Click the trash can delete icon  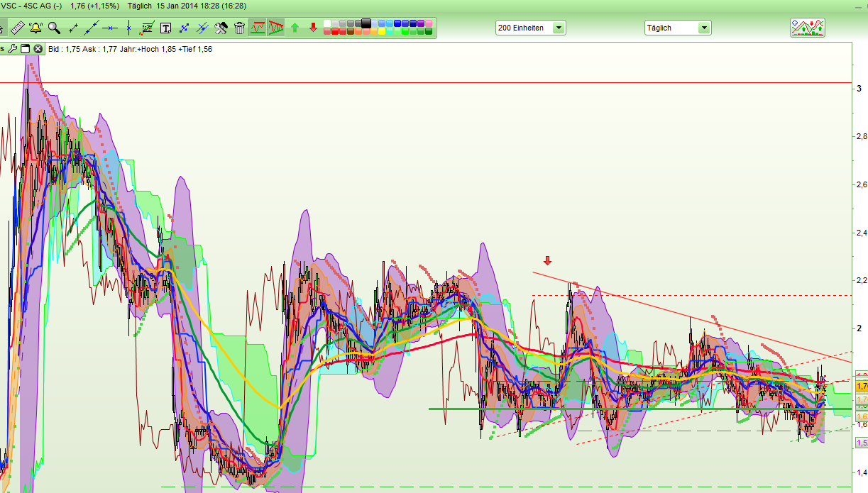pos(239,28)
